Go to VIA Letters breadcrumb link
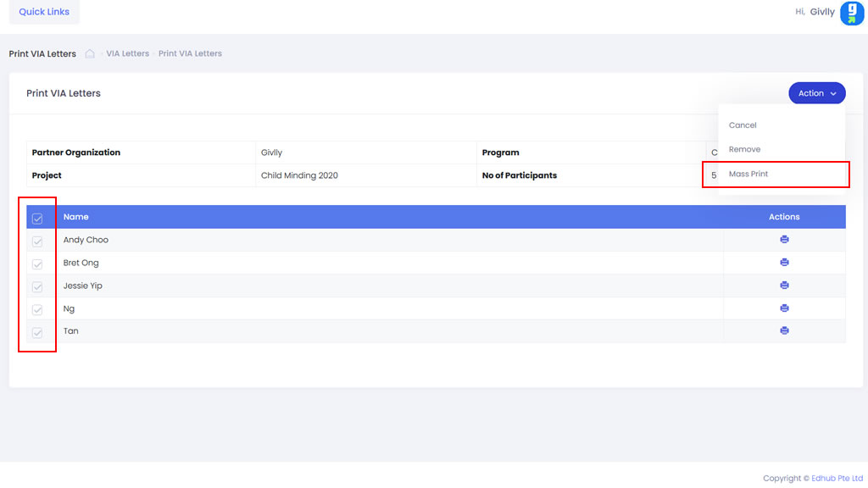 (127, 53)
